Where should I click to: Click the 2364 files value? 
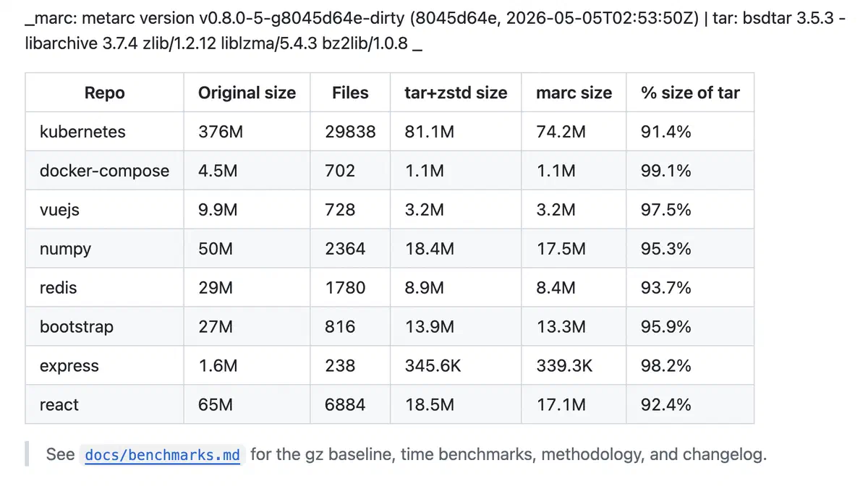coord(345,249)
